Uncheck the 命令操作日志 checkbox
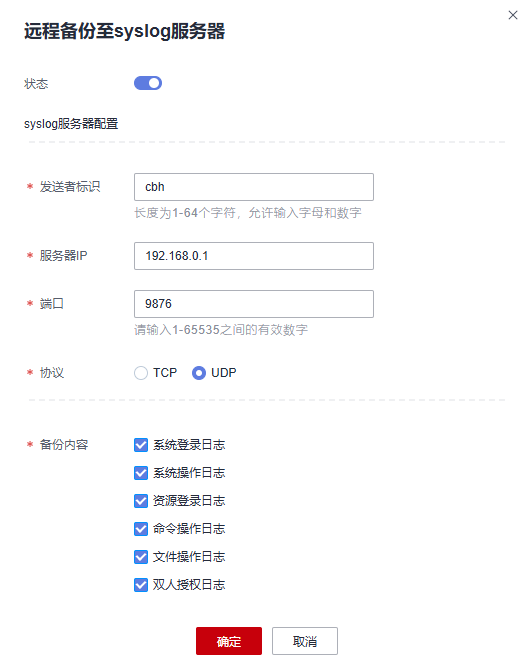The width and height of the screenshot is (527, 669). (x=141, y=529)
